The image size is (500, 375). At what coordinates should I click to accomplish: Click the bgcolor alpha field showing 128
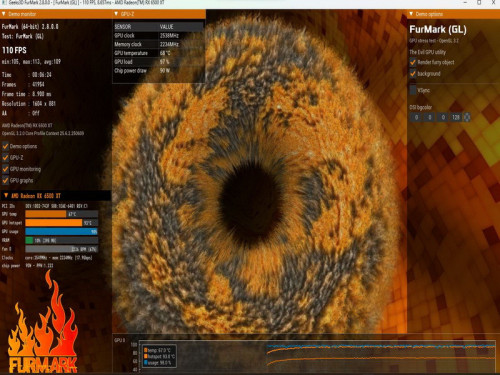pos(456,117)
